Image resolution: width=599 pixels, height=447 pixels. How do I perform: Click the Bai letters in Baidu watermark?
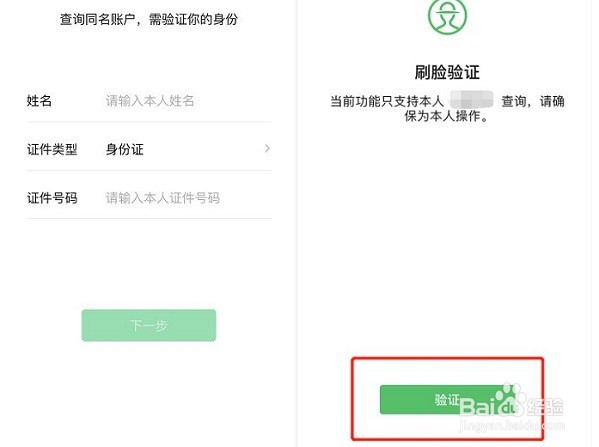click(x=478, y=406)
